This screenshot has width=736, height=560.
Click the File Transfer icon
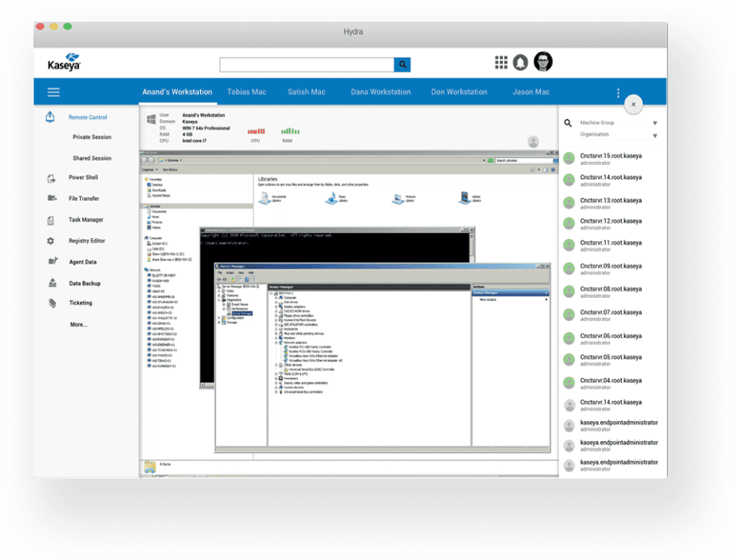[52, 199]
